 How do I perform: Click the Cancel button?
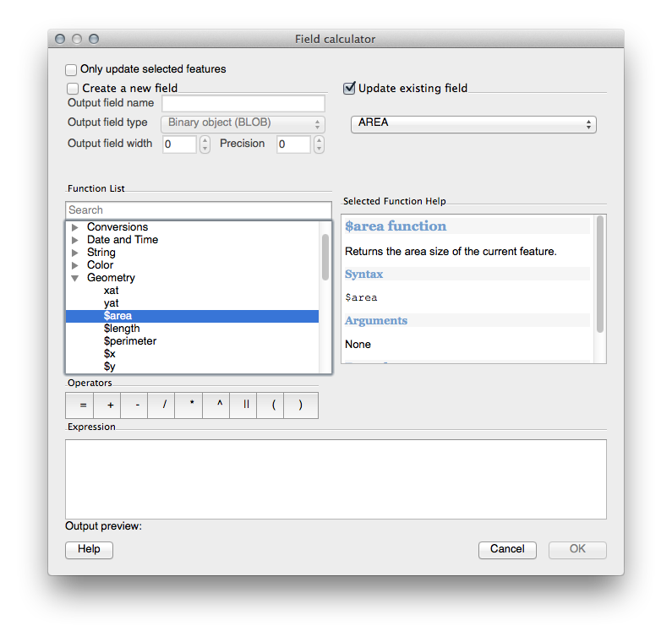(x=507, y=549)
